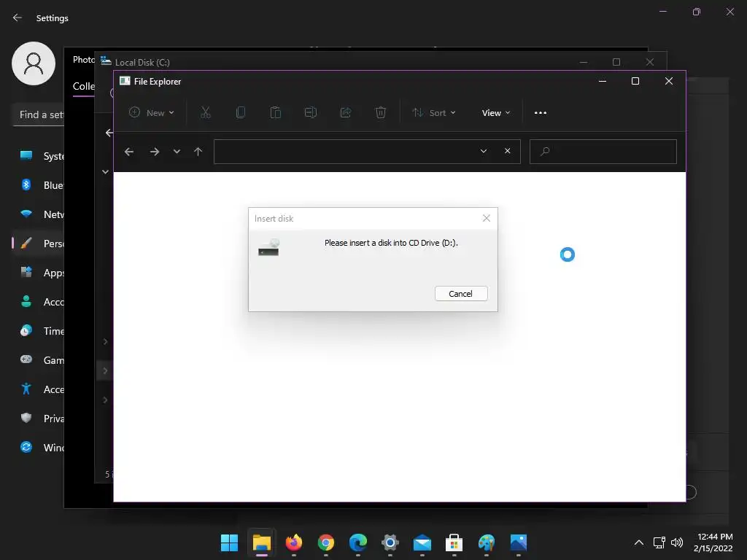The width and height of the screenshot is (747, 560).
Task: Open the clock and date 12:44 PM
Action: click(713, 542)
